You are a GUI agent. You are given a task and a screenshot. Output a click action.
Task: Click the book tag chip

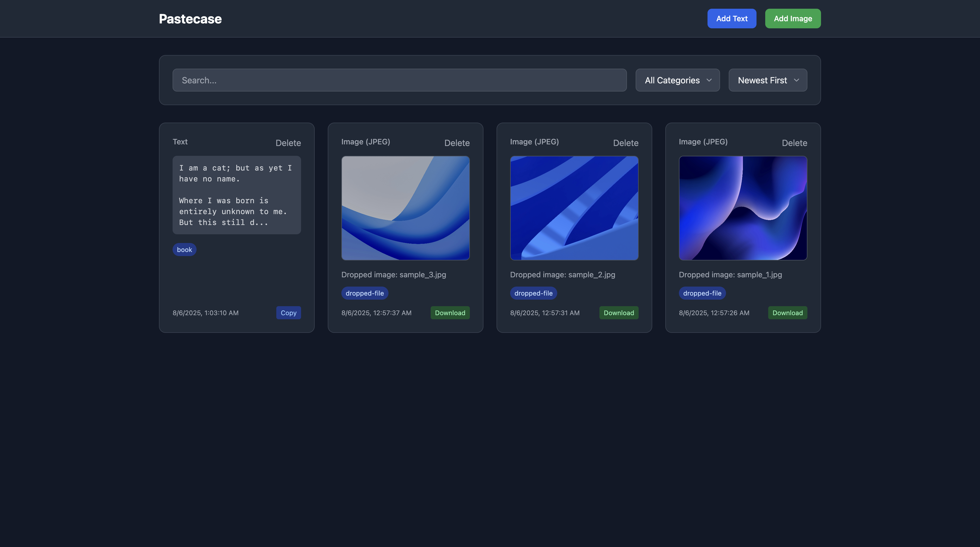[184, 250]
